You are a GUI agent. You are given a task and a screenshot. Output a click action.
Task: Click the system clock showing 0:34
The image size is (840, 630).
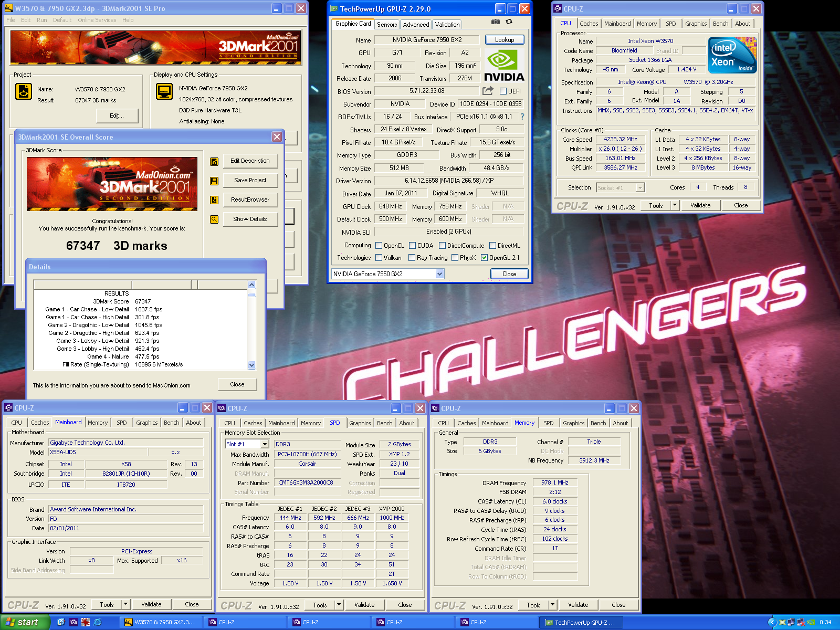tap(825, 622)
